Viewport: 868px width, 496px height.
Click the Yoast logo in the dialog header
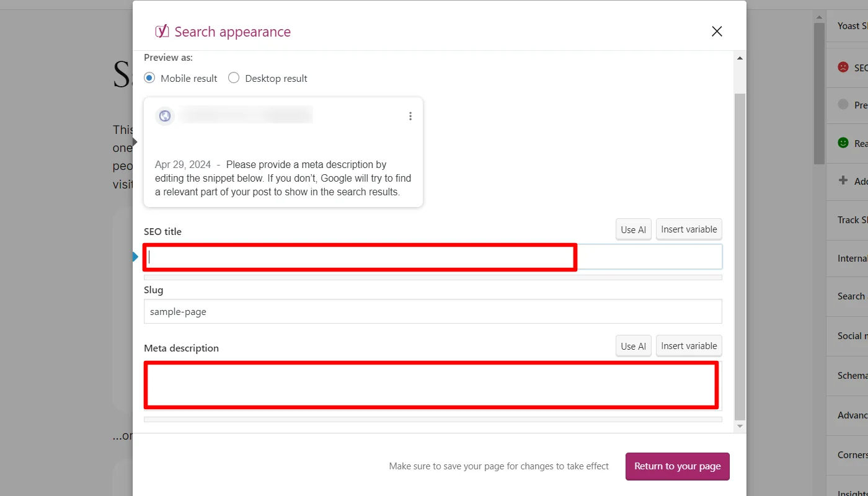click(161, 30)
